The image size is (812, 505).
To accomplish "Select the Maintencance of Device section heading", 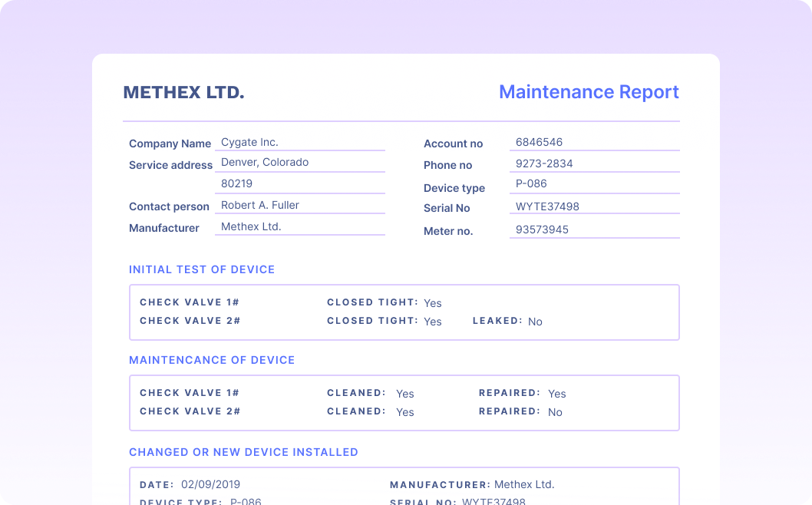I will coord(212,360).
